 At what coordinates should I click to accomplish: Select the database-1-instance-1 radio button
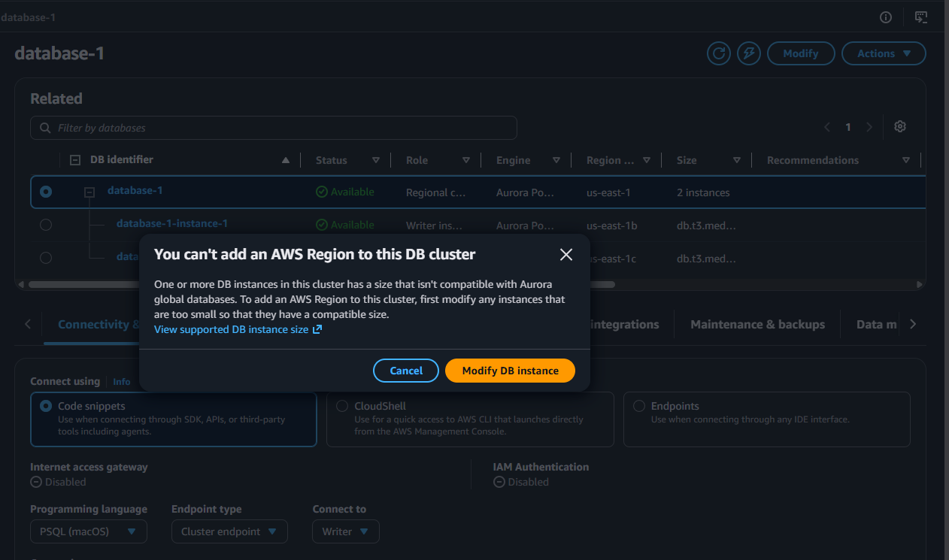coord(46,225)
